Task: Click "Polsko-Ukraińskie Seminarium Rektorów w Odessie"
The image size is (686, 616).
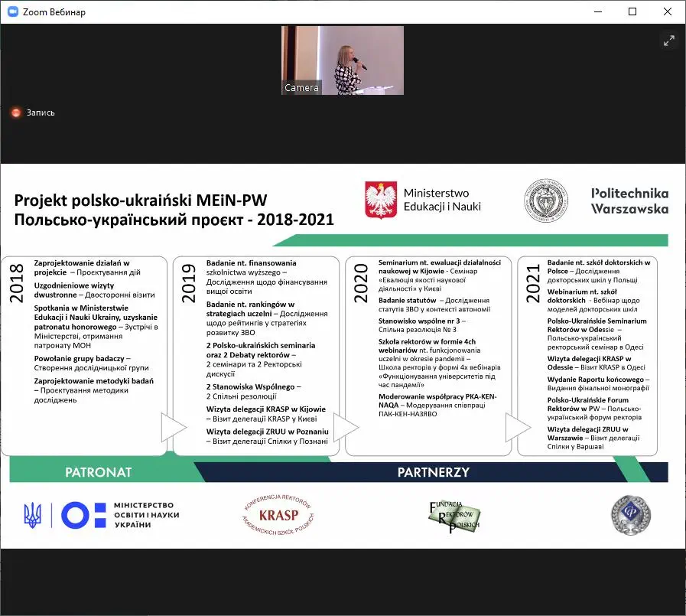Action: [x=597, y=325]
